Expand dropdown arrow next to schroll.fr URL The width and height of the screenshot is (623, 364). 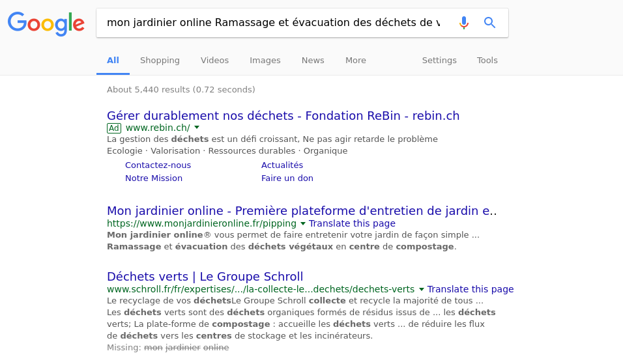[421, 289]
